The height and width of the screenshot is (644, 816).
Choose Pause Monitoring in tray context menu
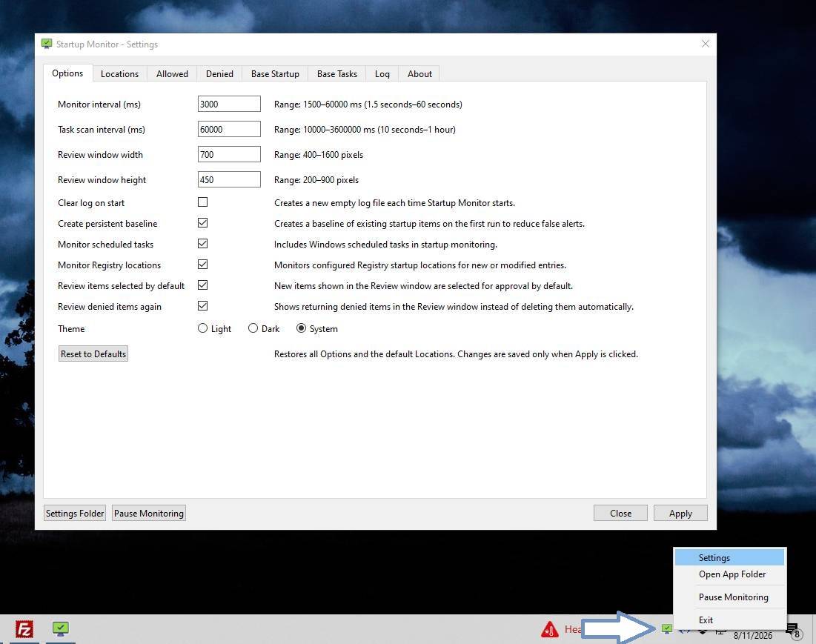click(729, 597)
